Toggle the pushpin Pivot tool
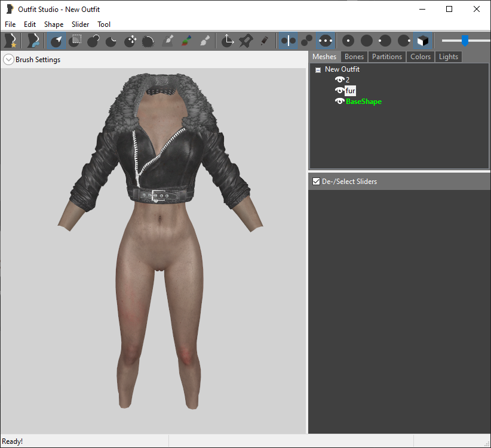This screenshot has height=448, width=491. pos(246,41)
